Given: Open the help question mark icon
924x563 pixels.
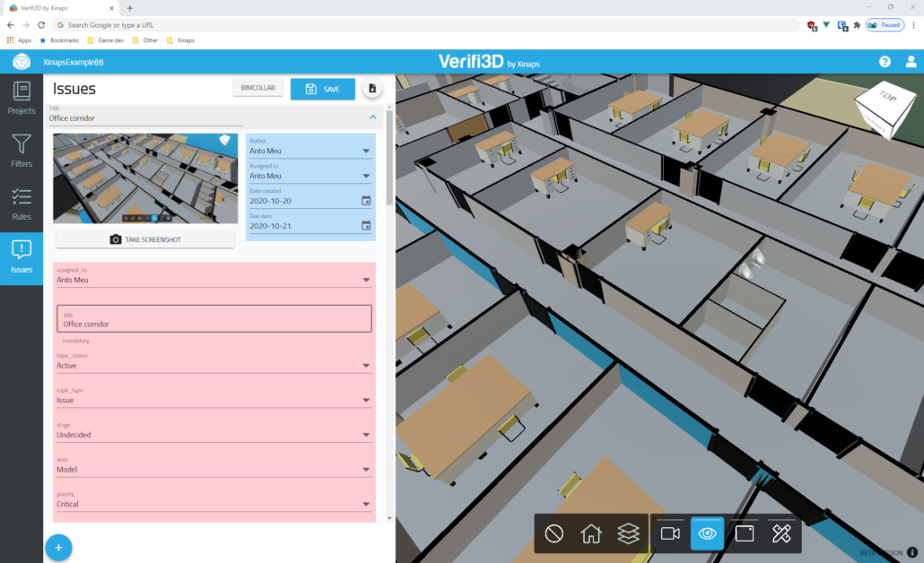Looking at the screenshot, I should (x=885, y=62).
